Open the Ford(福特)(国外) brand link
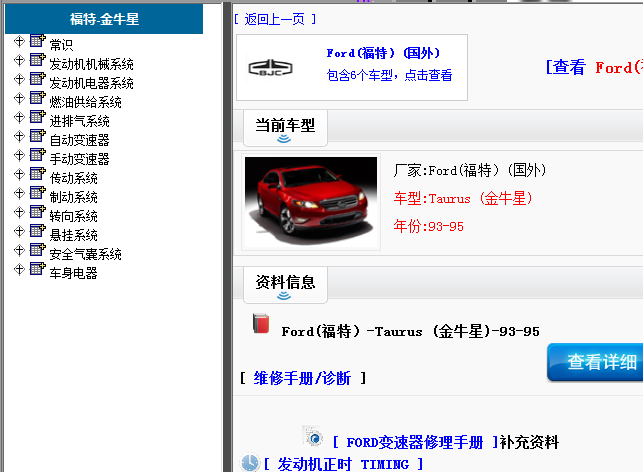Image resolution: width=643 pixels, height=472 pixels. click(x=383, y=53)
